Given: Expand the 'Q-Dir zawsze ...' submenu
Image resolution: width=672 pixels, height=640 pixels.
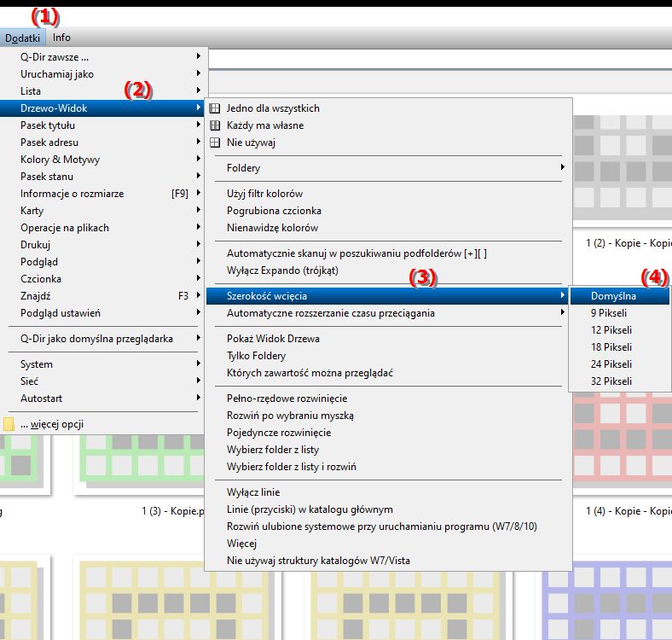Looking at the screenshot, I should 103,57.
